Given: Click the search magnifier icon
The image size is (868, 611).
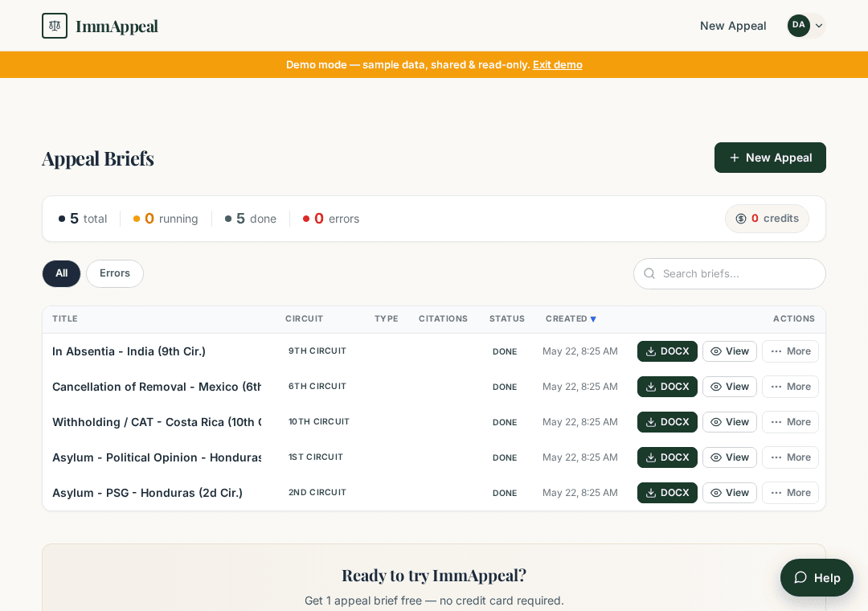Looking at the screenshot, I should point(650,273).
